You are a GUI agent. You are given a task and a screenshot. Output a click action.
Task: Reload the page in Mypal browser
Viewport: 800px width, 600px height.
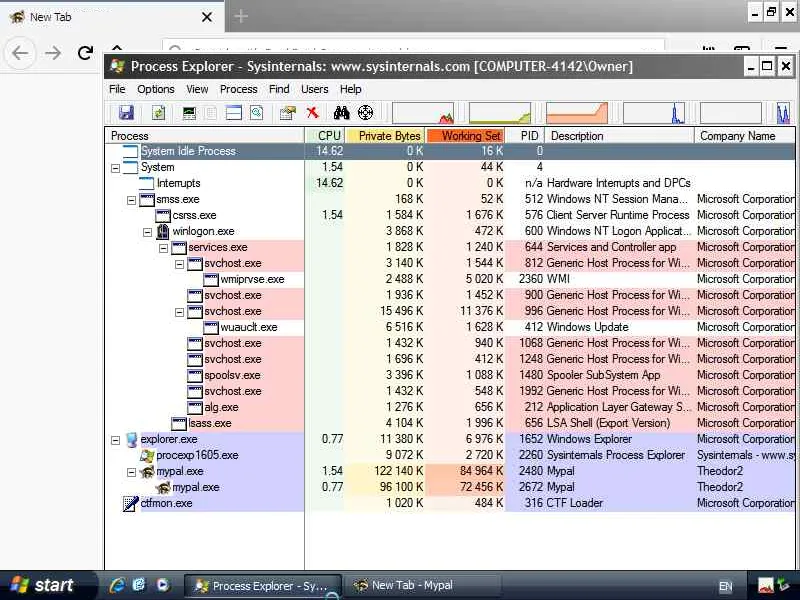tap(85, 53)
